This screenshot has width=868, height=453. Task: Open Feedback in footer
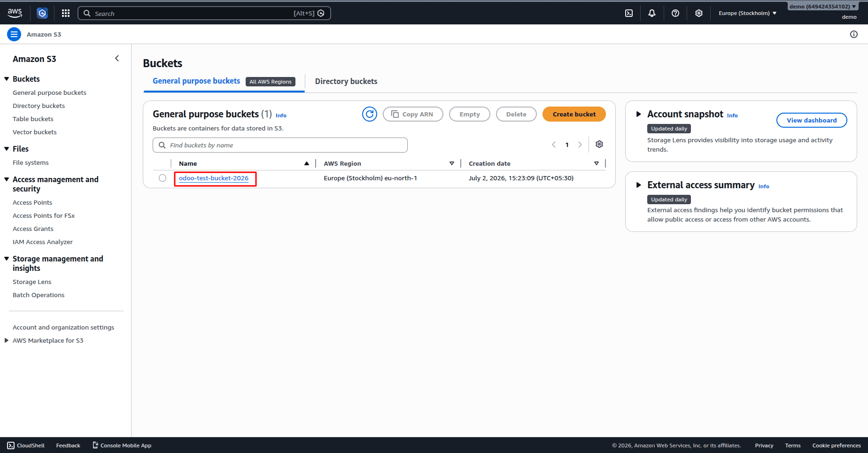[x=68, y=445]
